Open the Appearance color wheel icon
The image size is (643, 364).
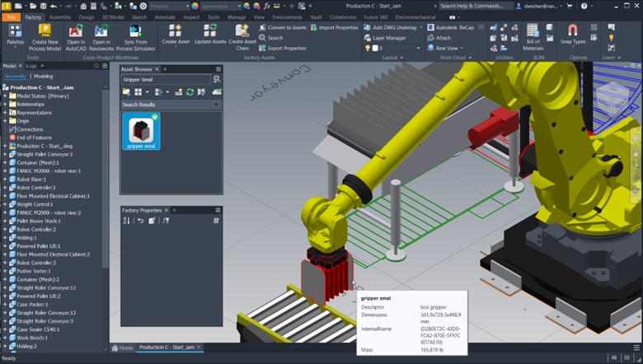point(195,6)
